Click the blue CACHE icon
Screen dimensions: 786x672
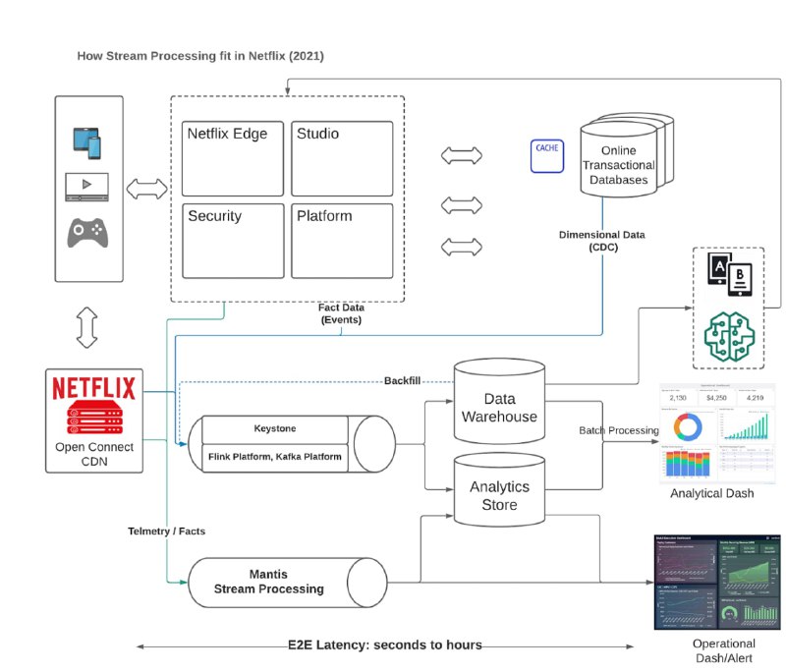[x=547, y=156]
